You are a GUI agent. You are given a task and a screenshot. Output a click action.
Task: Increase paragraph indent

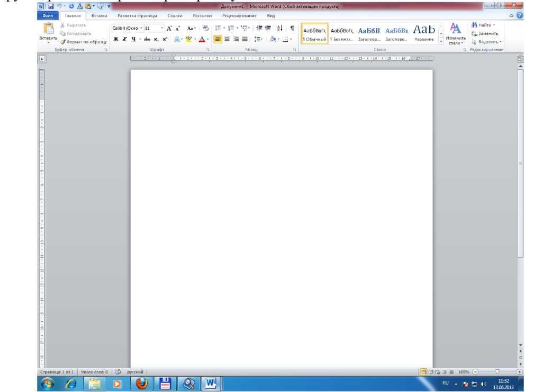coord(268,28)
